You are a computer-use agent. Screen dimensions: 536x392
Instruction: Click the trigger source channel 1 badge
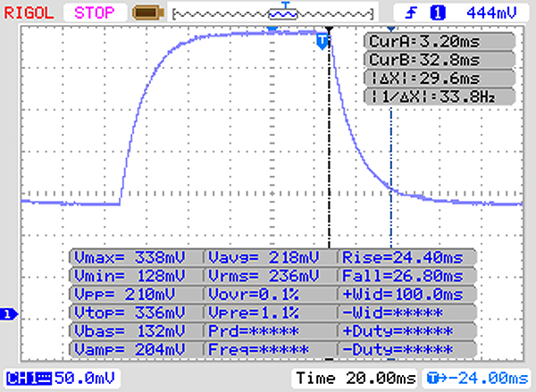[438, 13]
